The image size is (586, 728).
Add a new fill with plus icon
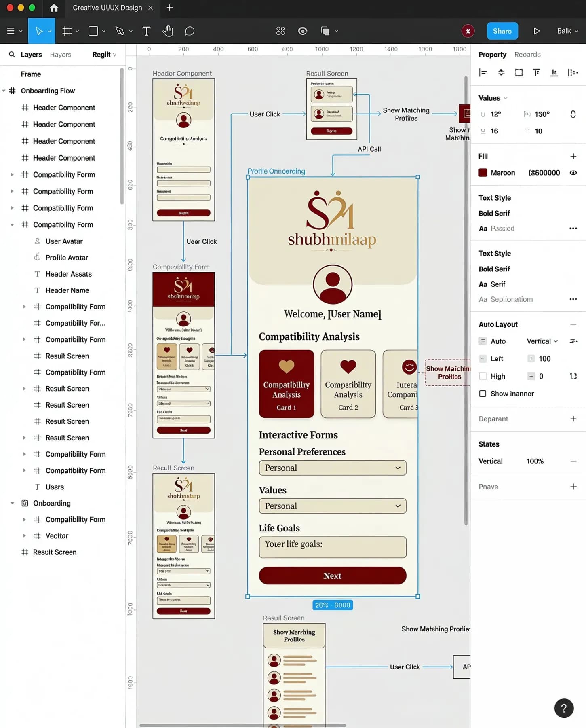tap(573, 156)
